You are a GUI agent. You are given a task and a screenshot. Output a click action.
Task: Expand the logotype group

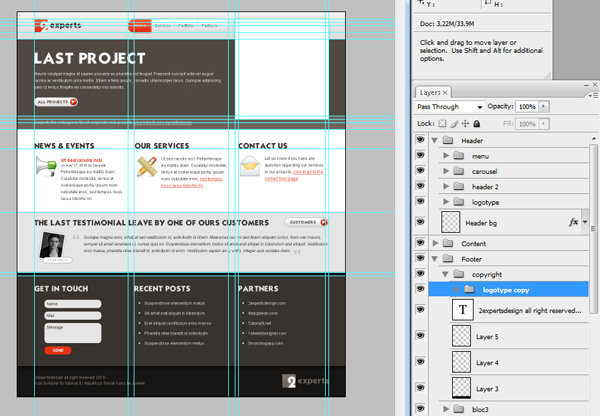coord(446,202)
